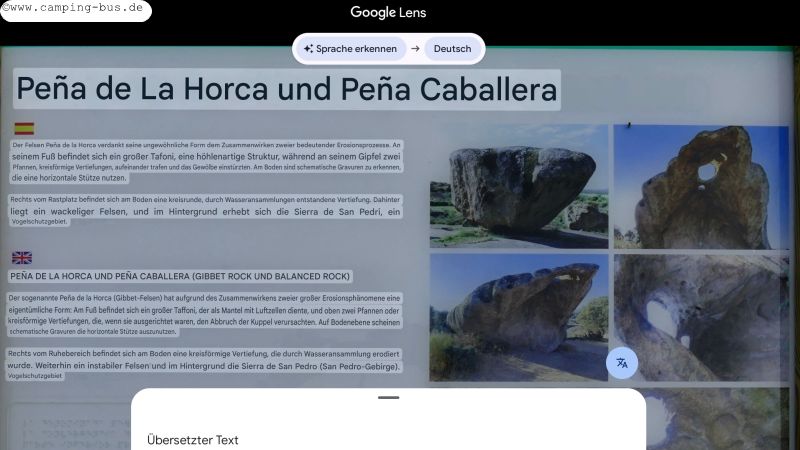
Task: Click the Spanish flag icon
Action: [x=24, y=128]
